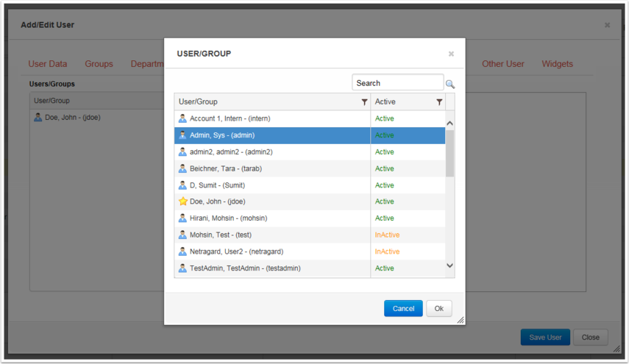Viewport: 629px width, 364px height.
Task: Click user icon in background Users/Groups list
Action: [38, 117]
